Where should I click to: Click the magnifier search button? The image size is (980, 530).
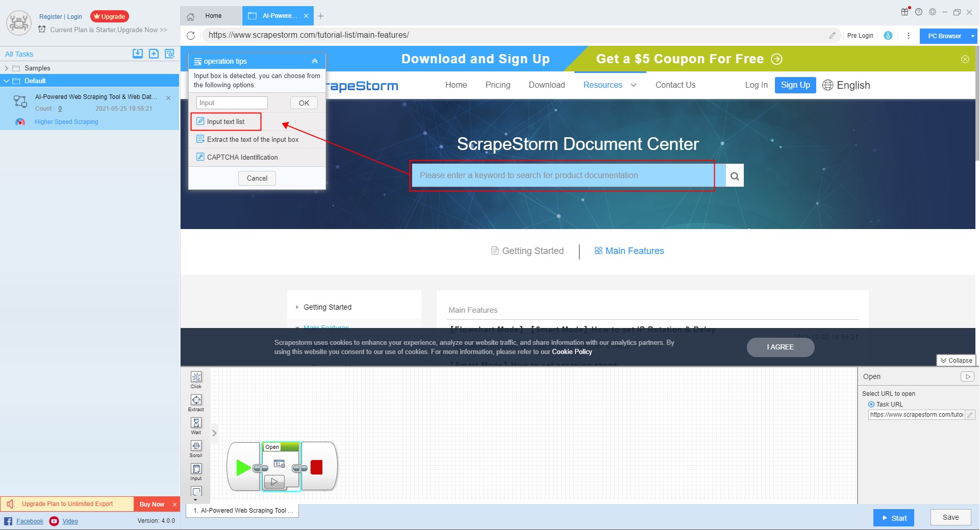(735, 176)
